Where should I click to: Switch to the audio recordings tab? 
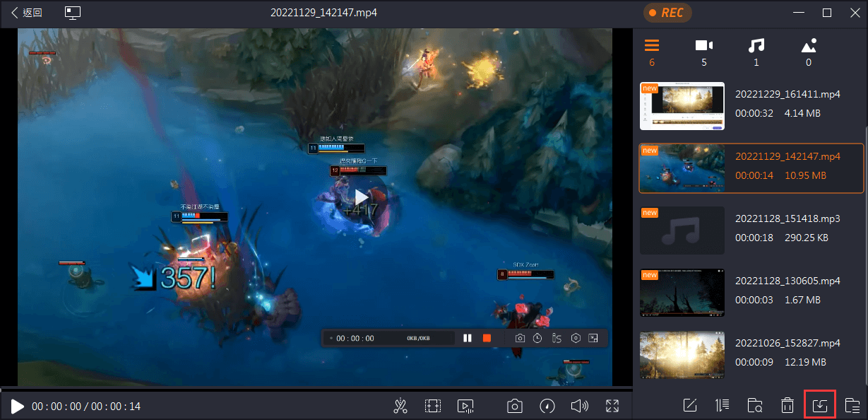coord(756,52)
